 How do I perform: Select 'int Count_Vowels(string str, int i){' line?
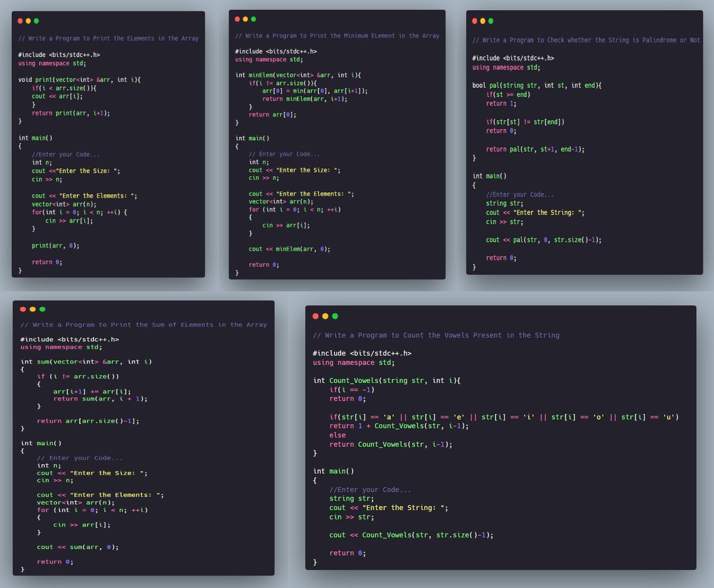[x=388, y=381]
